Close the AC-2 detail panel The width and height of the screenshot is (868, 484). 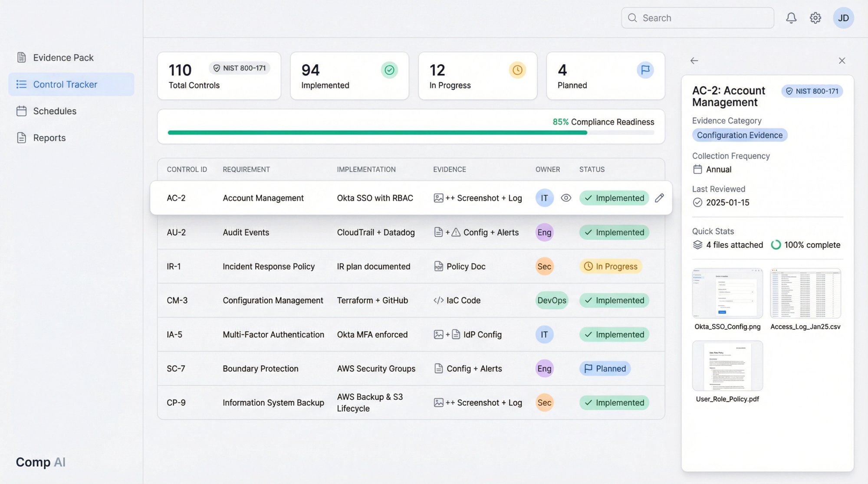click(842, 60)
